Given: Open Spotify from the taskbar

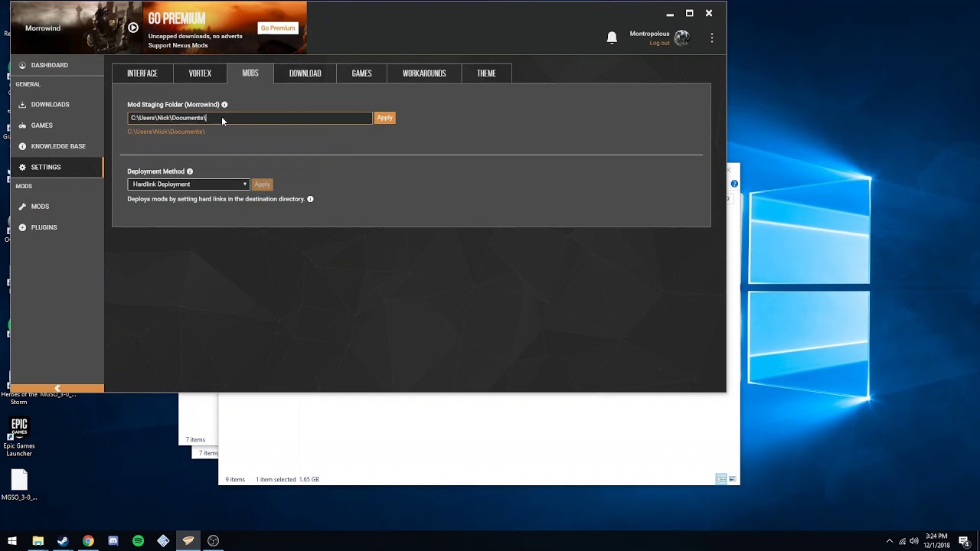Looking at the screenshot, I should tap(138, 540).
